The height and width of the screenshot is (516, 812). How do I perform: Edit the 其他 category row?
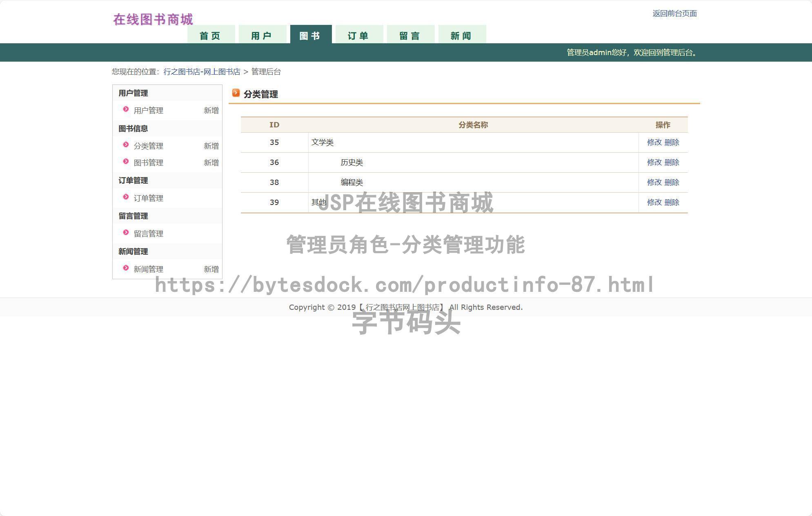654,202
